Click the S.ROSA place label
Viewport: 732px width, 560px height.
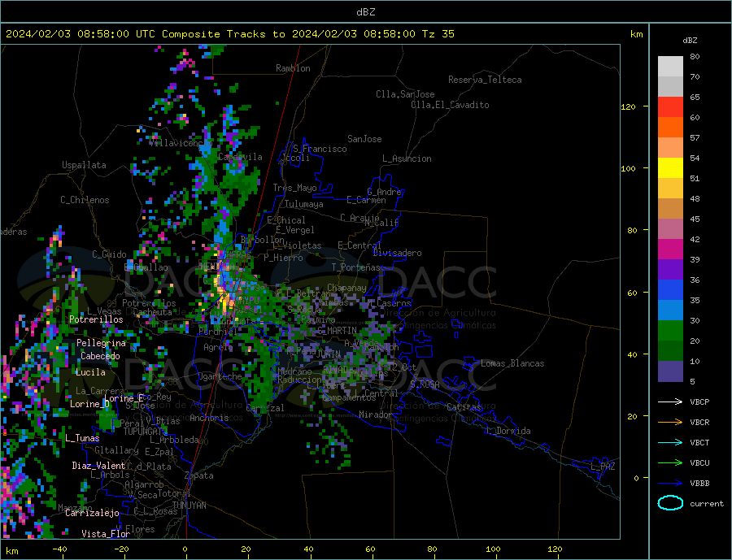click(x=425, y=384)
